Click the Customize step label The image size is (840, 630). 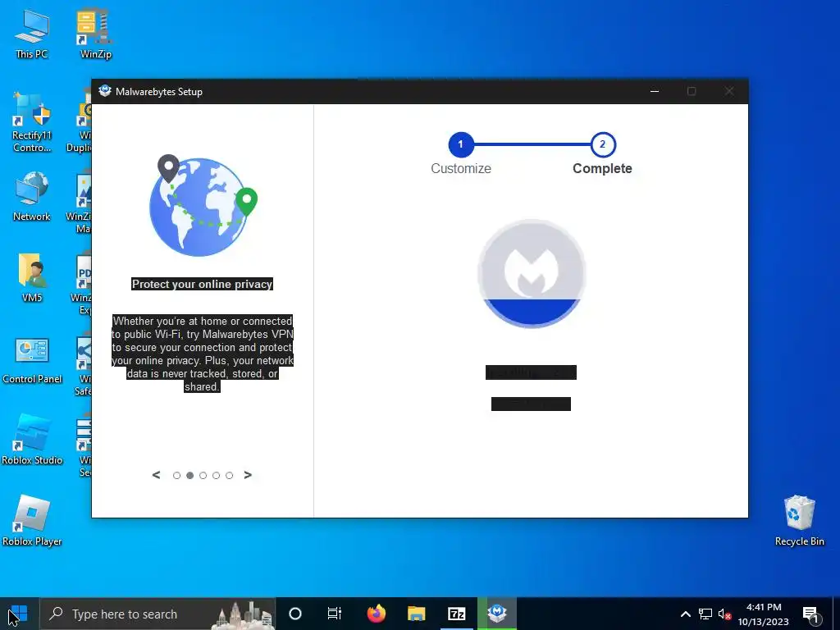[x=461, y=168]
